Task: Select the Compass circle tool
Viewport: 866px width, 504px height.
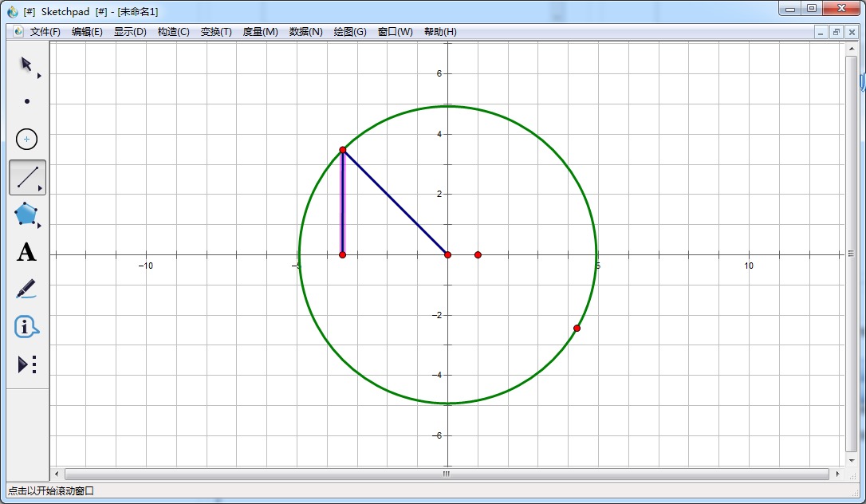Action: pyautogui.click(x=26, y=140)
